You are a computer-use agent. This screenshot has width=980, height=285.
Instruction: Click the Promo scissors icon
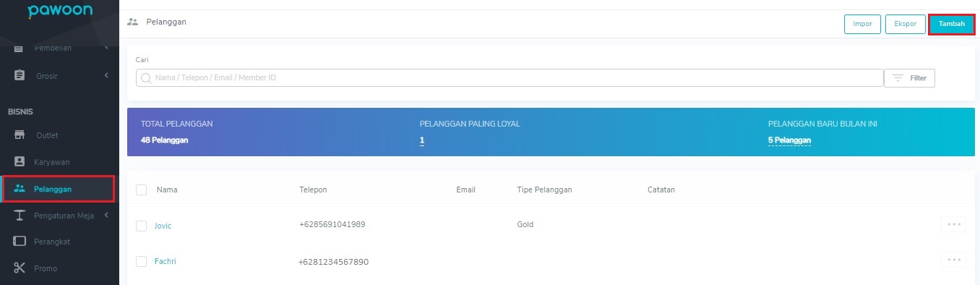(20, 268)
